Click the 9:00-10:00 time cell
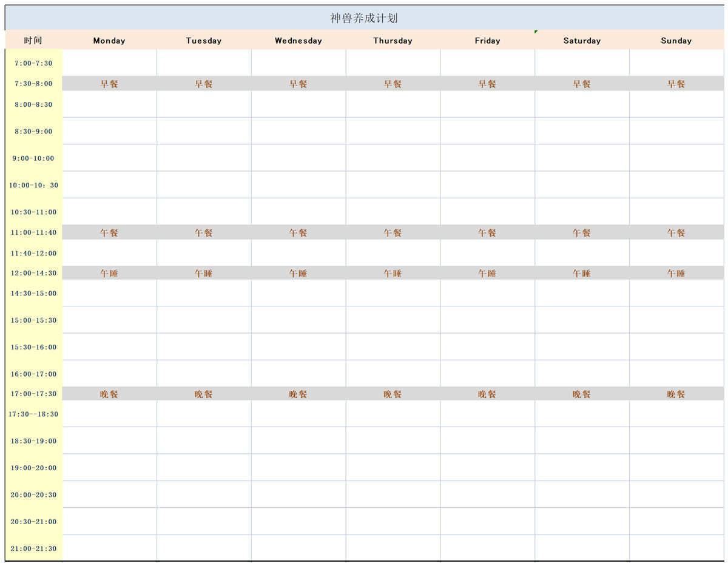Viewport: 728px width, 563px height. point(33,158)
